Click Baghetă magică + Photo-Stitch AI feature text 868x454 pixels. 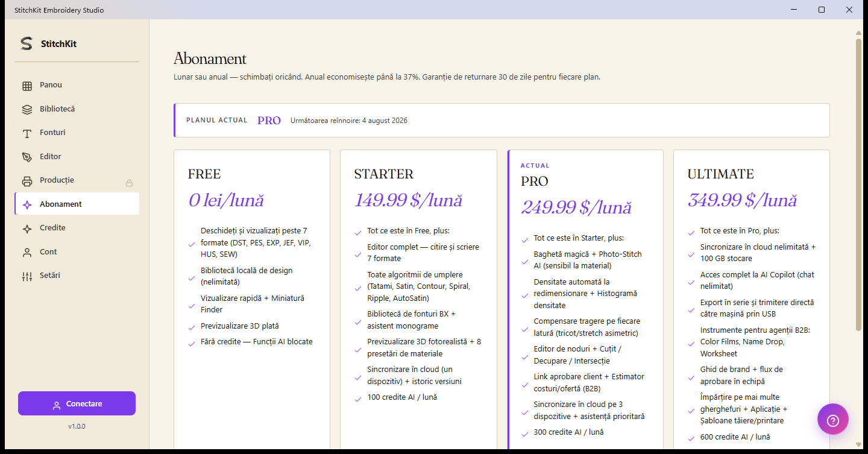click(588, 260)
